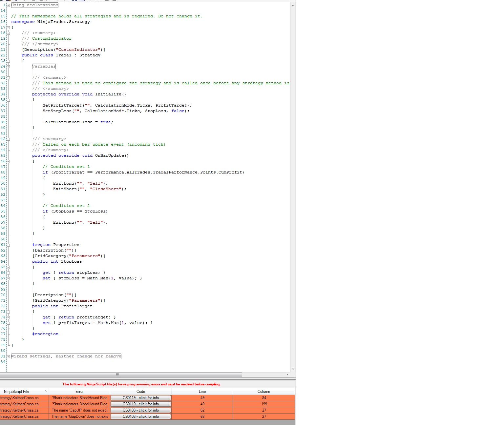Collapse the namespace block on line 17
Screen dimensions: 504x425
click(8, 28)
